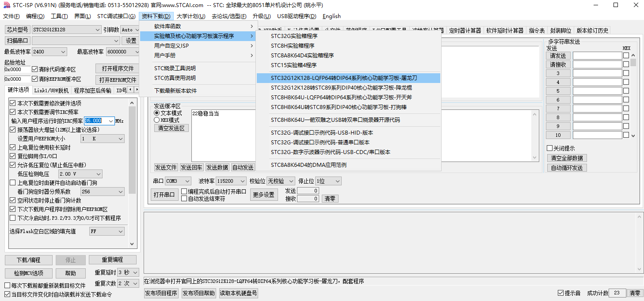
Task: Click the STC-ISP app icon in title bar
Action: (x=6, y=5)
